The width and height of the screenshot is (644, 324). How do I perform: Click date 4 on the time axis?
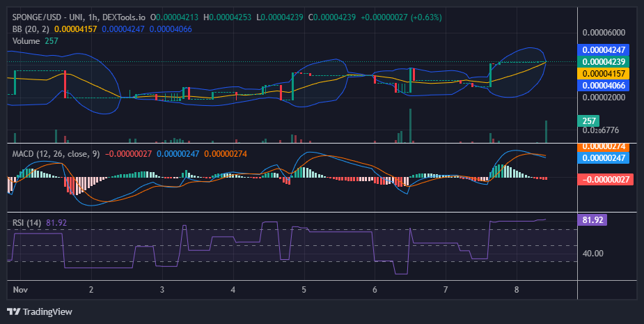(x=233, y=290)
